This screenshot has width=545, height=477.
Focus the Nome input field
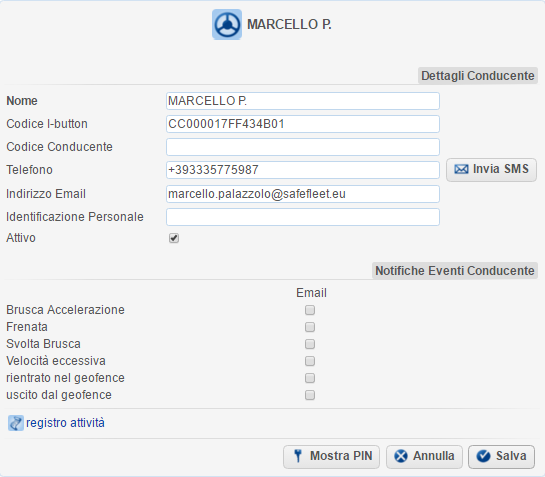point(303,101)
